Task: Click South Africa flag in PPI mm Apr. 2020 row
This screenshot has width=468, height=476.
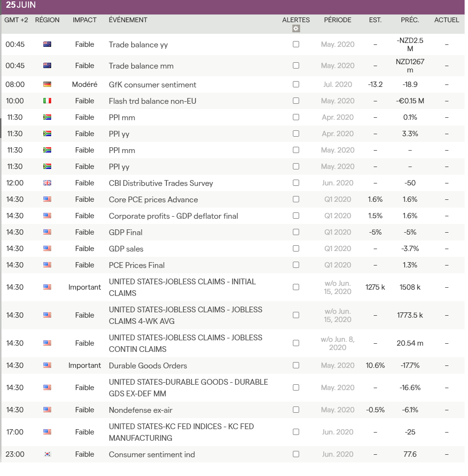Action: coord(47,117)
